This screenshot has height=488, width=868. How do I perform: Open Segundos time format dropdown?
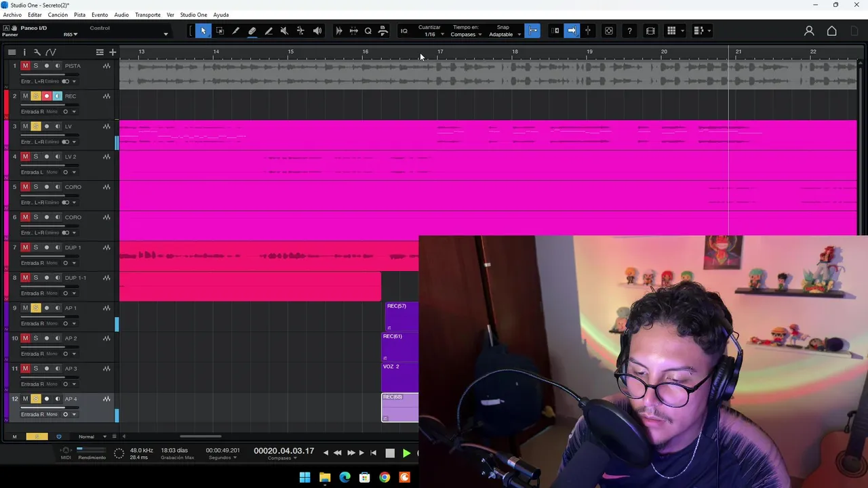click(222, 458)
